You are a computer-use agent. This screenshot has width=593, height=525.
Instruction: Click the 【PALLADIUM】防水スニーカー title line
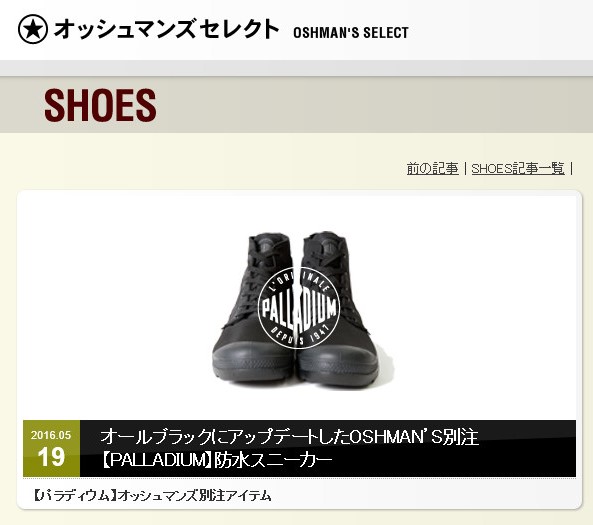pos(216,460)
